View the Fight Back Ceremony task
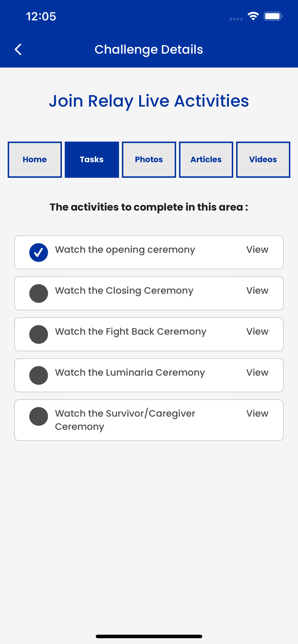 tap(257, 332)
